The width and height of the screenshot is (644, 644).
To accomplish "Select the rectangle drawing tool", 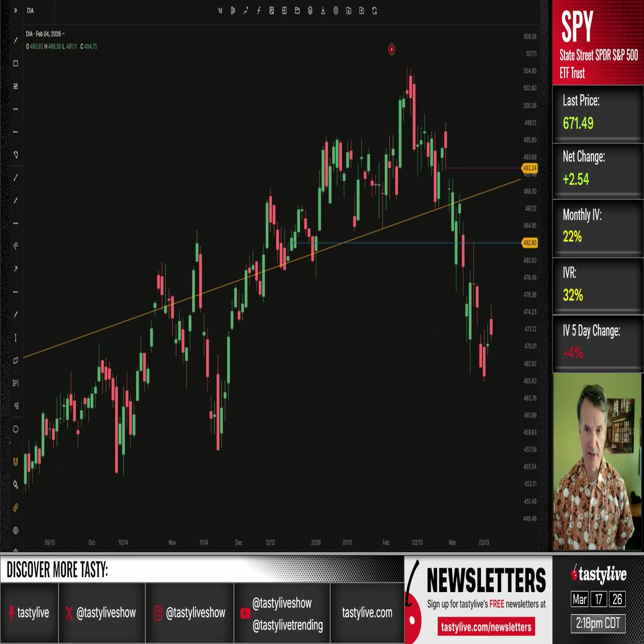I will click(16, 63).
